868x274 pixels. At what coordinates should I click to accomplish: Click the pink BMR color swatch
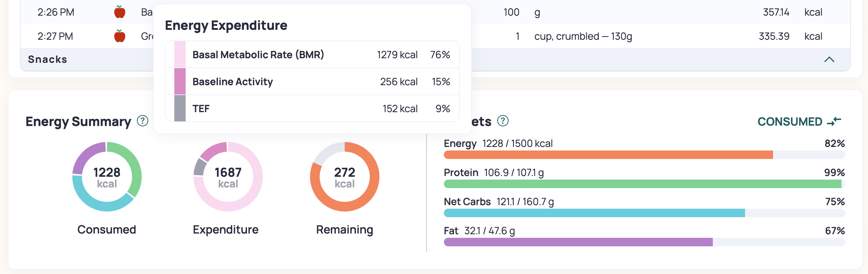pos(180,55)
